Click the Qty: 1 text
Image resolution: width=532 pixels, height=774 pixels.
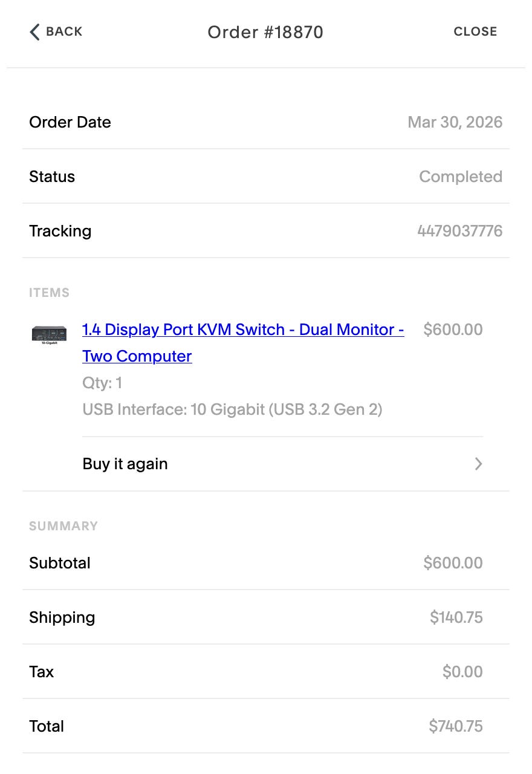pos(102,383)
